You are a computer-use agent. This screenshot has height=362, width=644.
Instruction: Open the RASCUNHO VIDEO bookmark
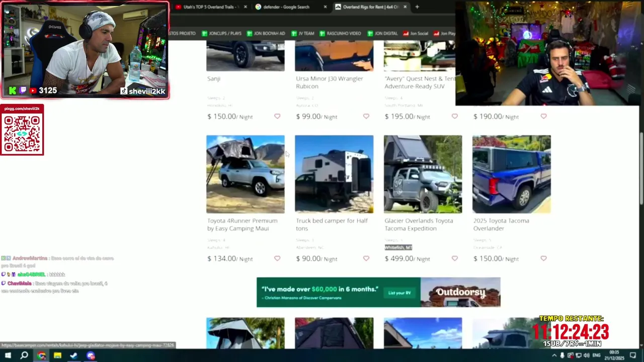pyautogui.click(x=340, y=33)
